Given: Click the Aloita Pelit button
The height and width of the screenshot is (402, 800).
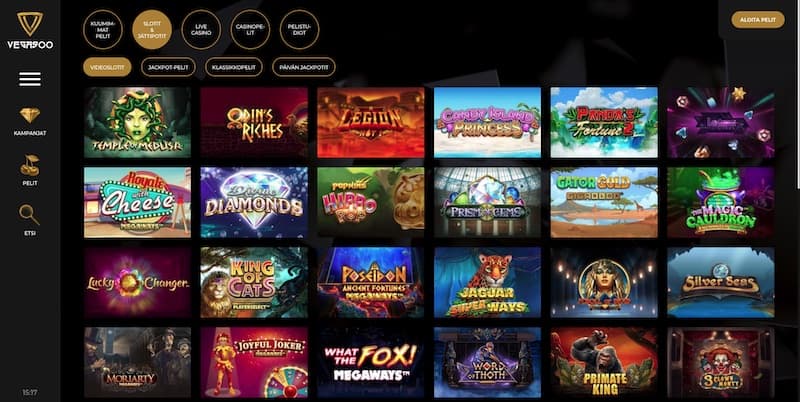Looking at the screenshot, I should click(x=758, y=20).
